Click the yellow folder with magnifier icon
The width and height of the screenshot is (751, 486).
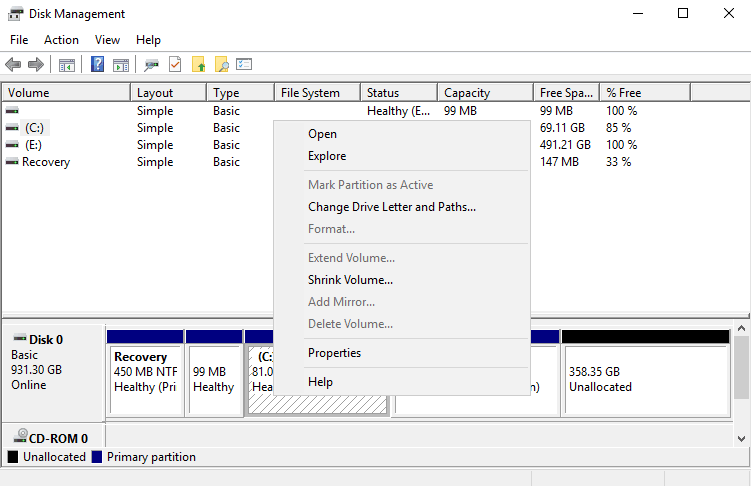[222, 64]
